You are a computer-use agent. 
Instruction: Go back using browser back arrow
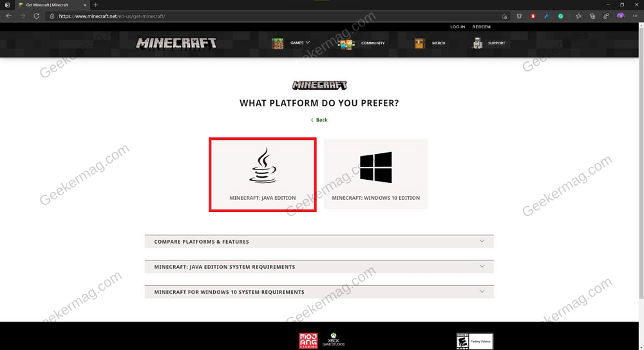[x=8, y=16]
